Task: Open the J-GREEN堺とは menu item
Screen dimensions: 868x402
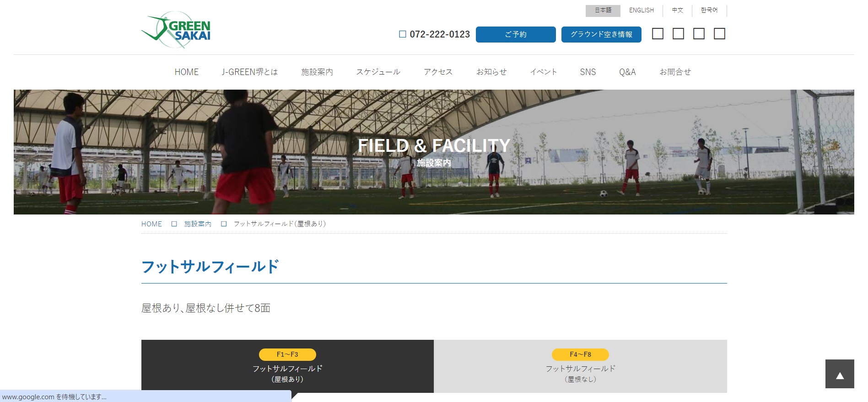Action: coord(250,72)
